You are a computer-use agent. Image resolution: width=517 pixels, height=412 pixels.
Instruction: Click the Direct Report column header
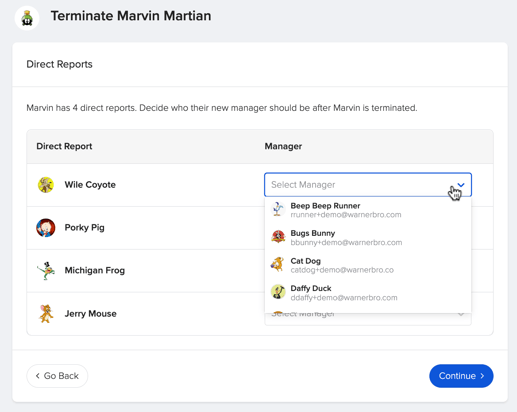(64, 146)
